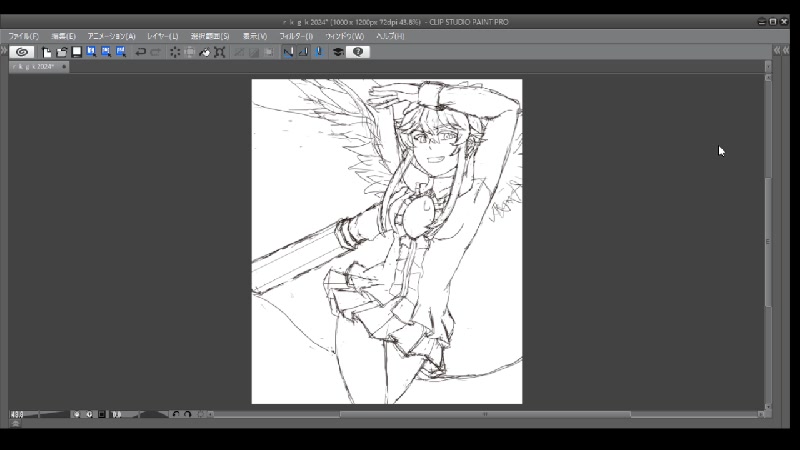
Task: Click the Redo arrow icon
Action: tap(156, 52)
